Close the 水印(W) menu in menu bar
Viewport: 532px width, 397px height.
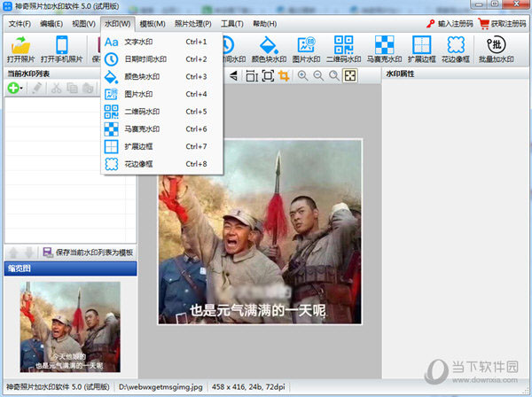click(x=118, y=24)
